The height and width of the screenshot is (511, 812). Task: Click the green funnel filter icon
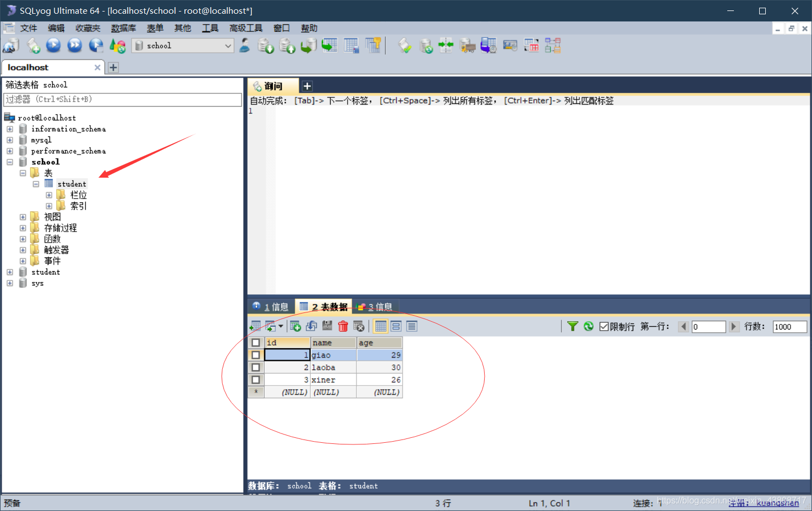573,326
